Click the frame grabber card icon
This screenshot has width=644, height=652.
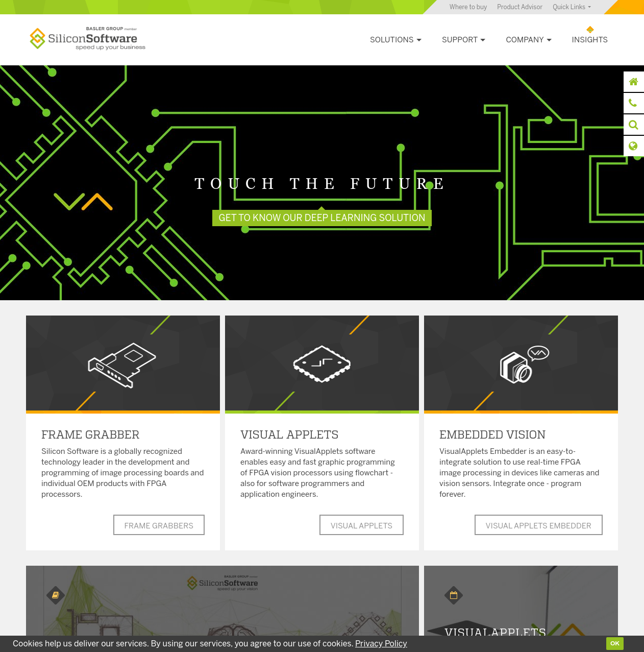point(122,365)
